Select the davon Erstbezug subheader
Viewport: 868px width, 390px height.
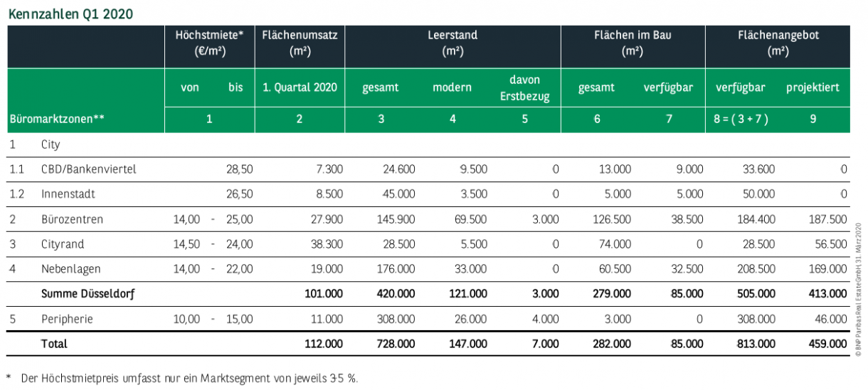524,88
